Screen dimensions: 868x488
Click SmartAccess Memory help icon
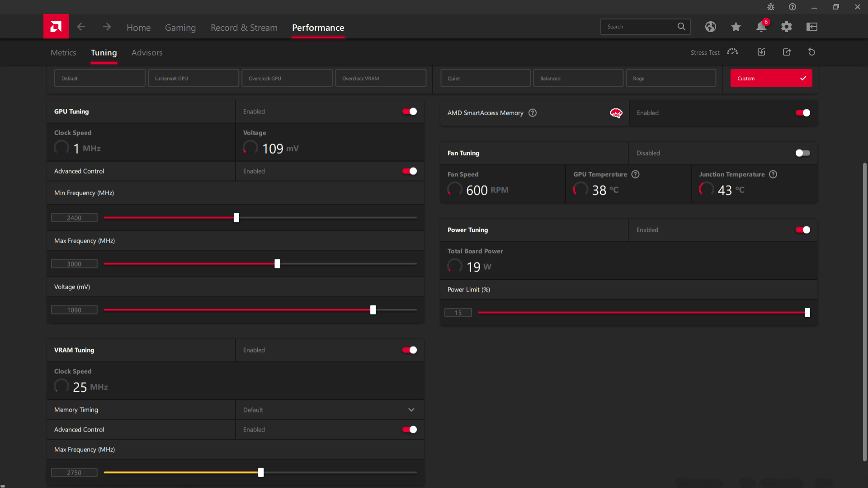pos(533,113)
